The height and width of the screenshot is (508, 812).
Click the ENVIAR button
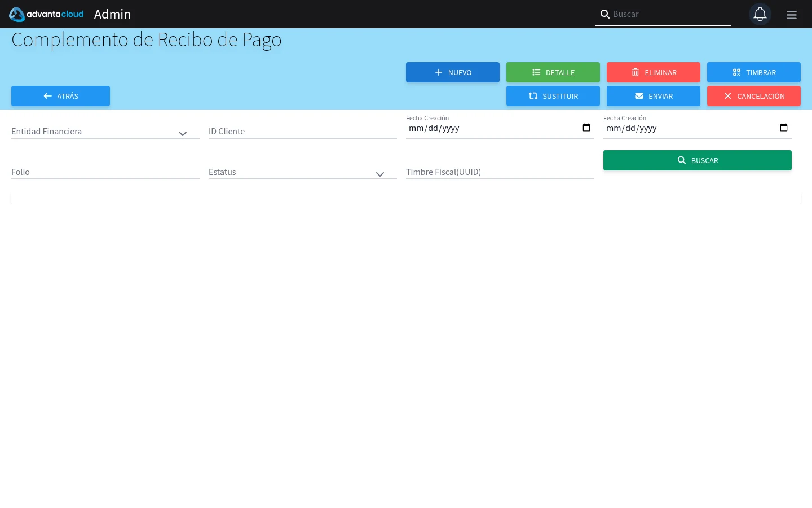653,96
